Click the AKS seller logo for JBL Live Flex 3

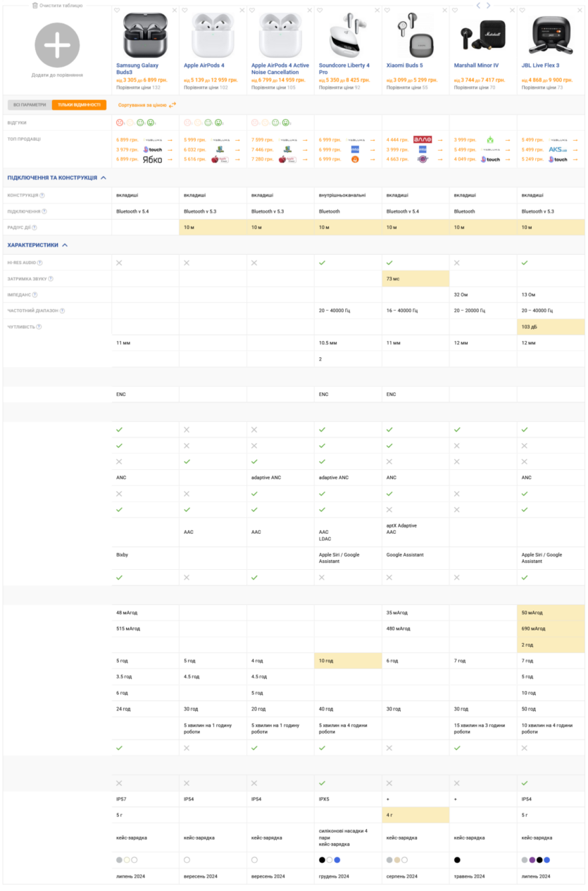coord(558,149)
